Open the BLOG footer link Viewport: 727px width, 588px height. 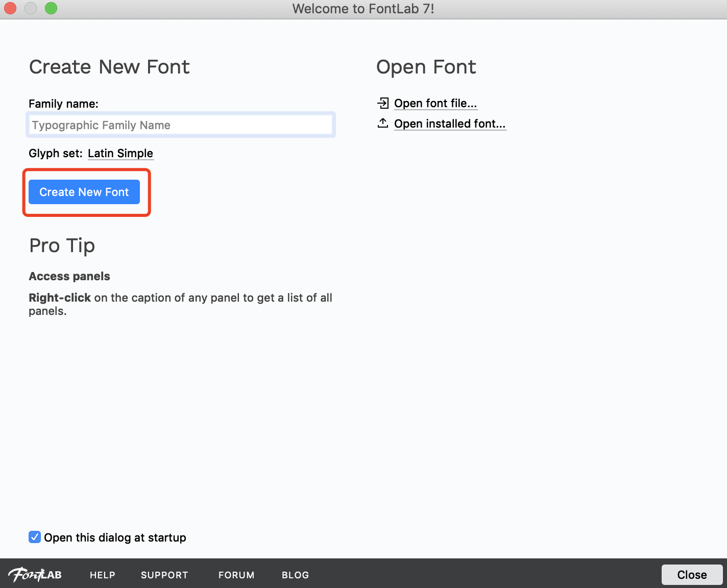point(295,575)
